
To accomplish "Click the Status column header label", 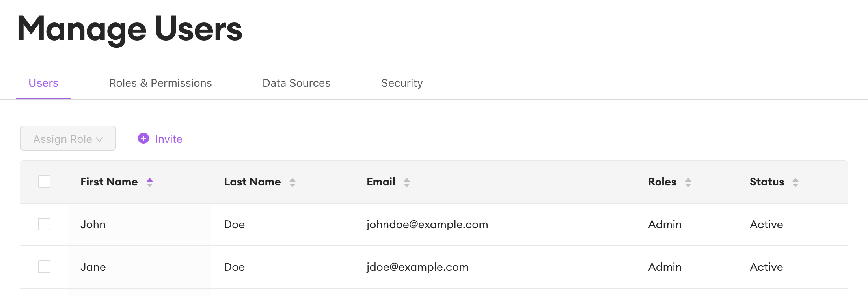I will point(767,182).
